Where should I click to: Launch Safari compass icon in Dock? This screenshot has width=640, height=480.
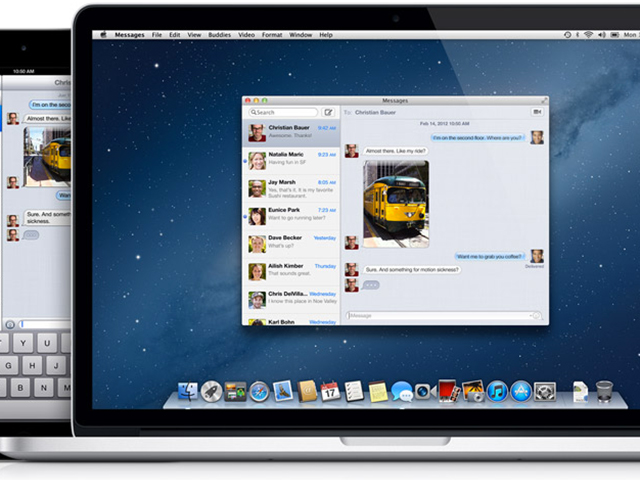point(259,391)
